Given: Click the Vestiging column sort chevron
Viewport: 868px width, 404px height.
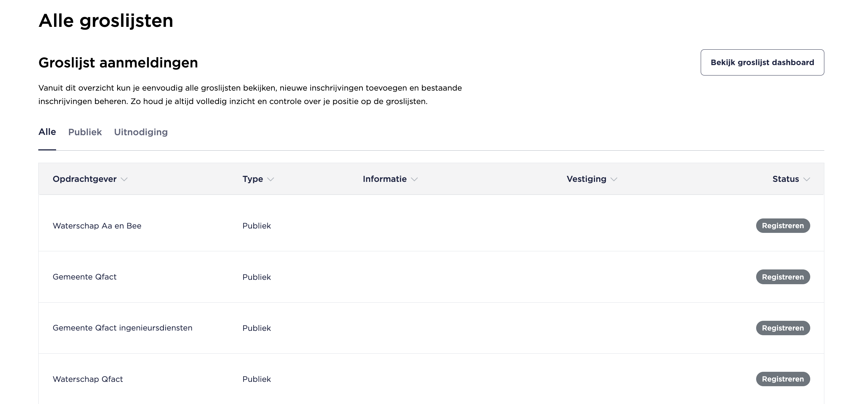Looking at the screenshot, I should pos(614,180).
